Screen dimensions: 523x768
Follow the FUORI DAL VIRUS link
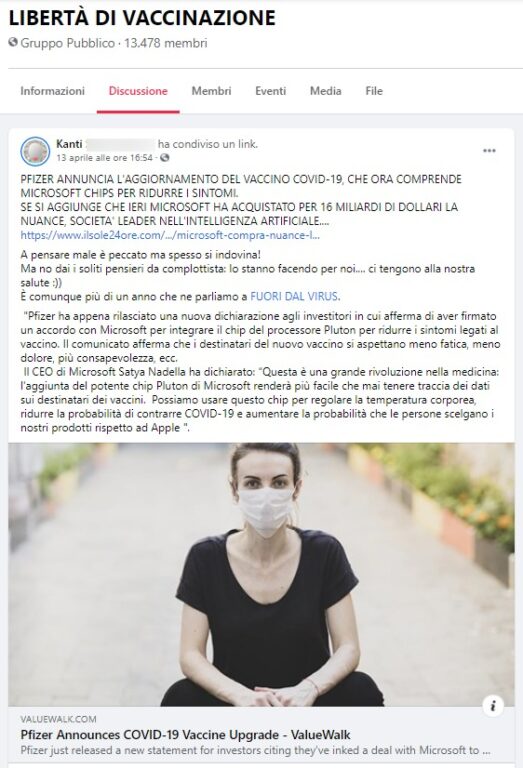click(295, 296)
